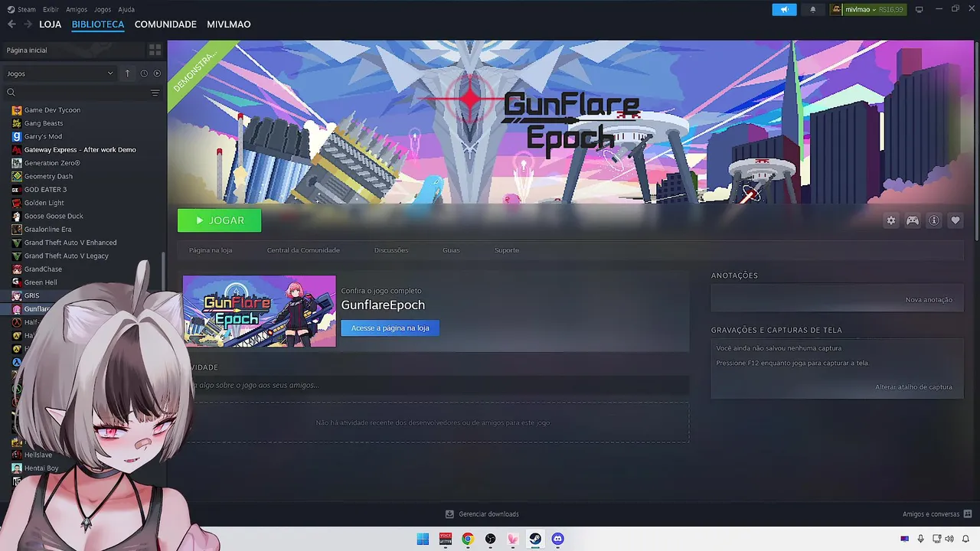Open the library advanced filter options icon
The width and height of the screenshot is (980, 551).
click(155, 93)
